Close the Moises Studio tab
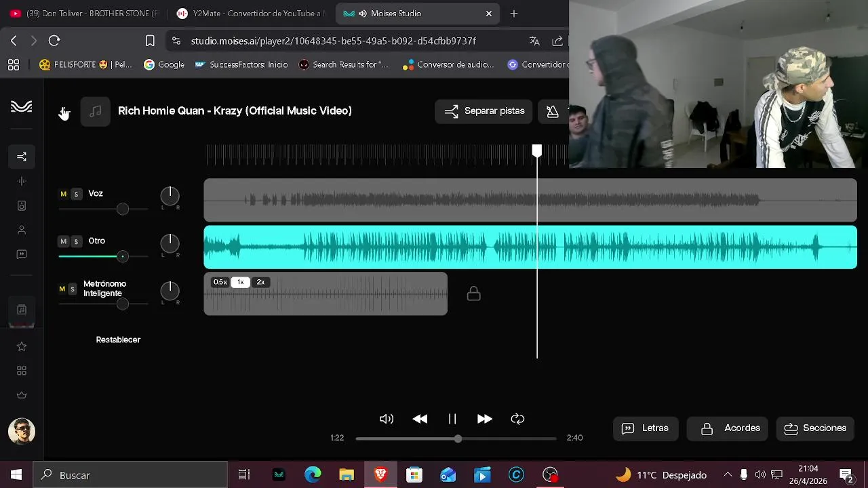Screen dimensions: 868x488 tap(489, 14)
